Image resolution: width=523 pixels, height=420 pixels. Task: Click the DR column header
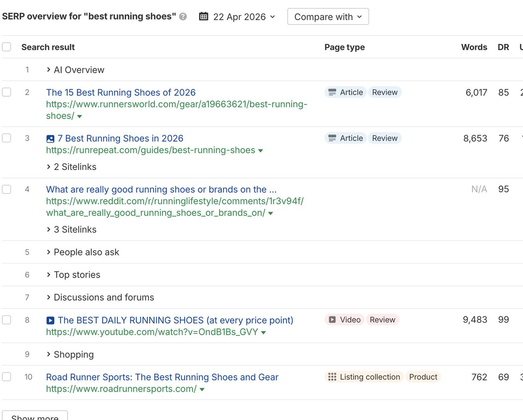pos(503,47)
